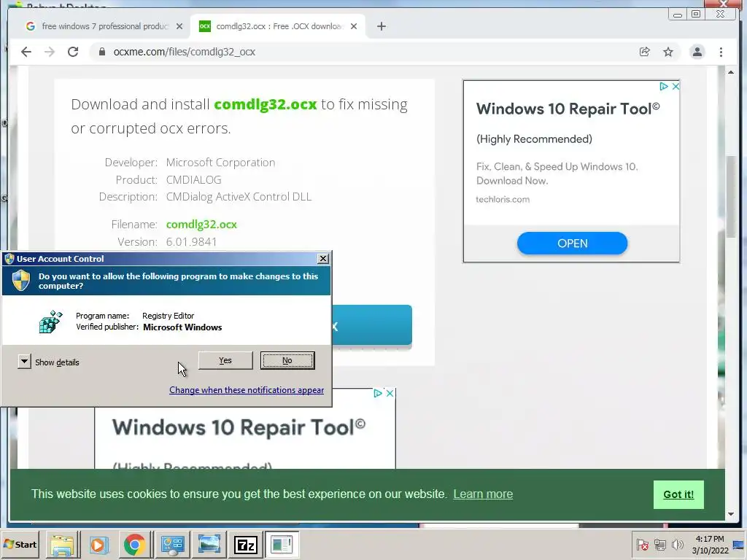This screenshot has height=560, width=747.
Task: Click No in User Account Control
Action: [x=287, y=360]
